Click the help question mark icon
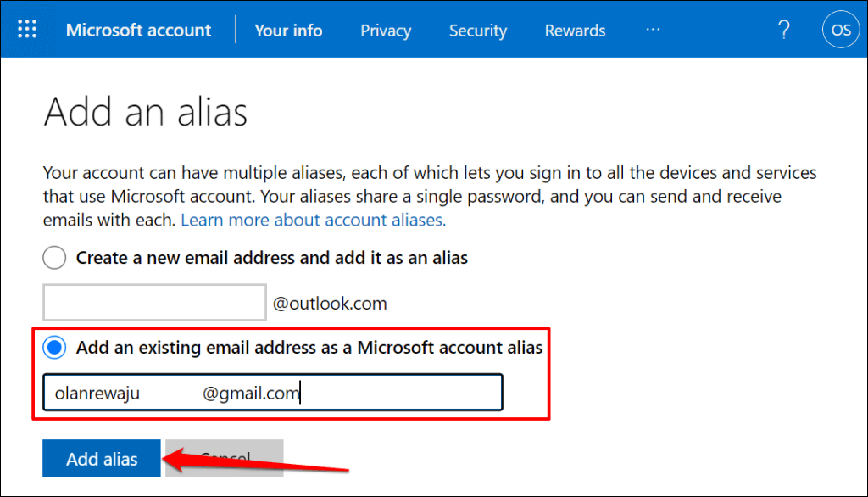 tap(783, 29)
